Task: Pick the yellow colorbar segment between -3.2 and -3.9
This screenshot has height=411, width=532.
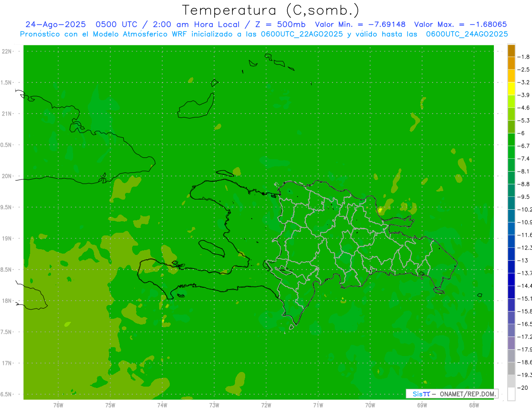Action: click(511, 89)
